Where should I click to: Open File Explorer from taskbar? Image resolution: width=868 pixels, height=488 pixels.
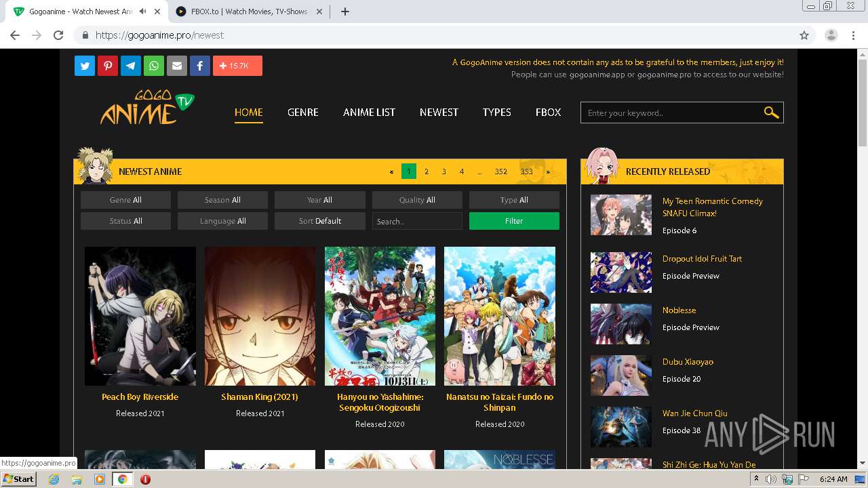tap(77, 479)
